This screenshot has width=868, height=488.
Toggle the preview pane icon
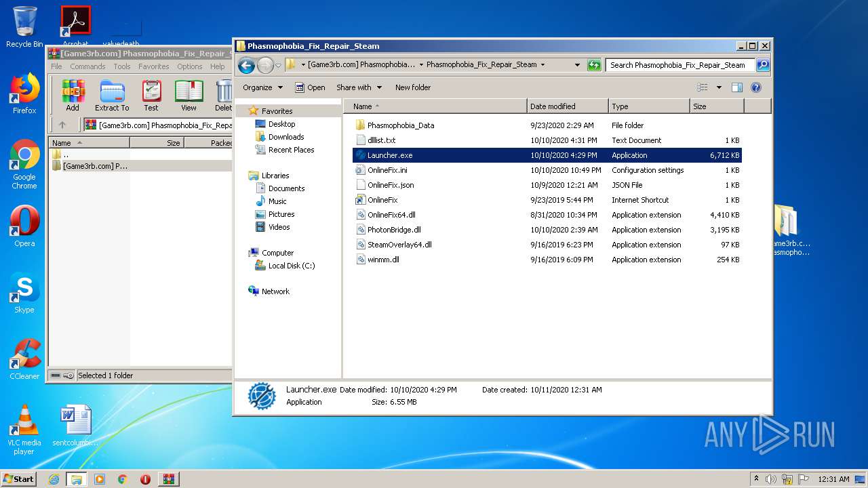737,87
